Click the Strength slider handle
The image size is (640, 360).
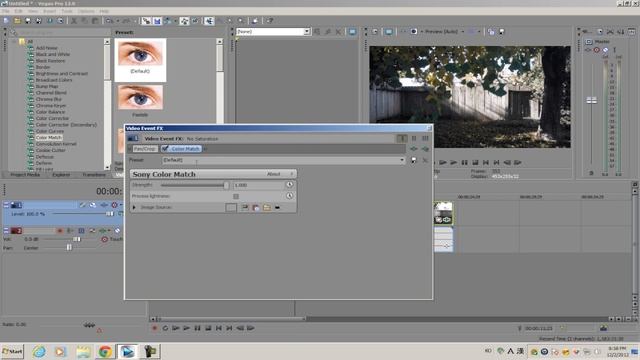click(226, 185)
